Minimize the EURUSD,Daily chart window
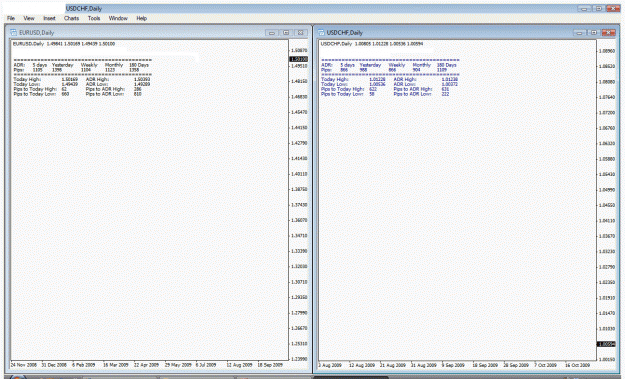Image resolution: width=625 pixels, height=379 pixels. pyautogui.click(x=272, y=33)
